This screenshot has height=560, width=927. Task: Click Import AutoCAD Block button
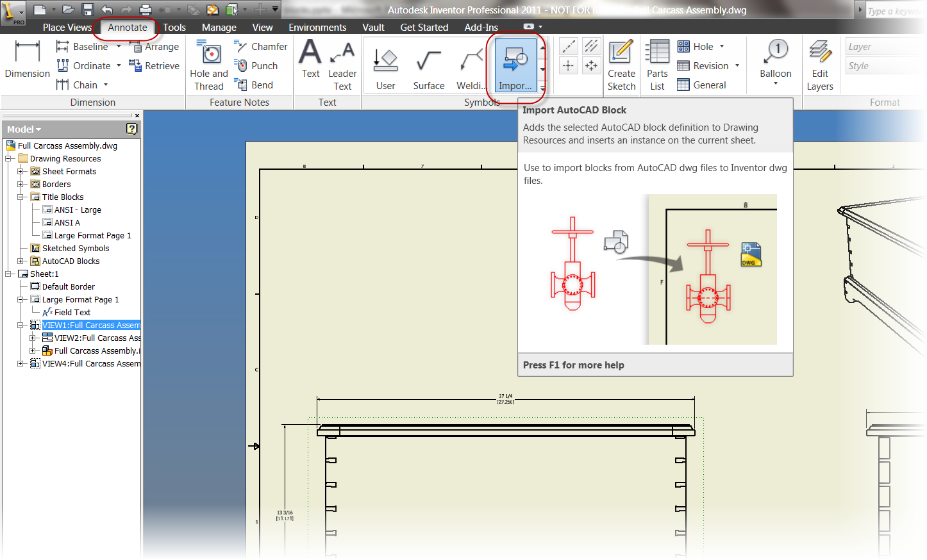click(515, 67)
